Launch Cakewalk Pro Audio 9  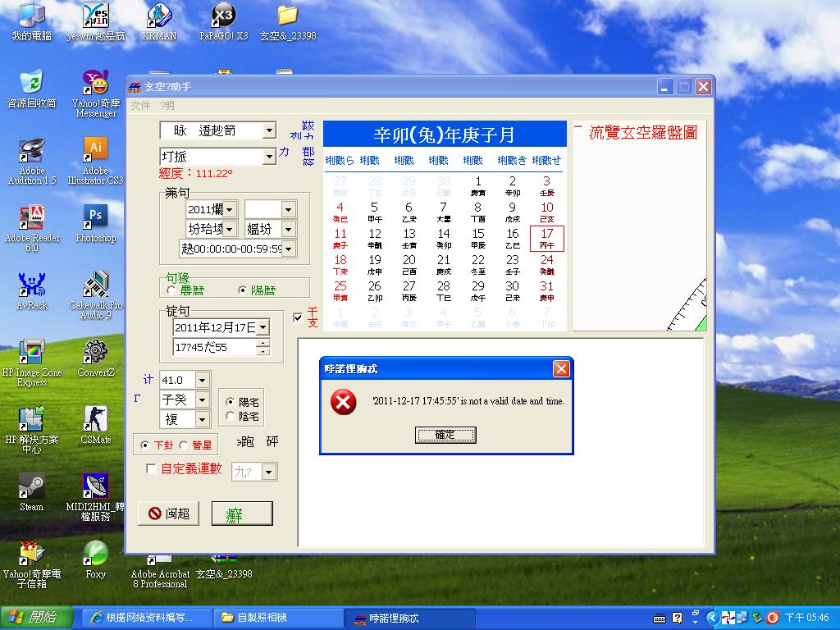(x=96, y=295)
